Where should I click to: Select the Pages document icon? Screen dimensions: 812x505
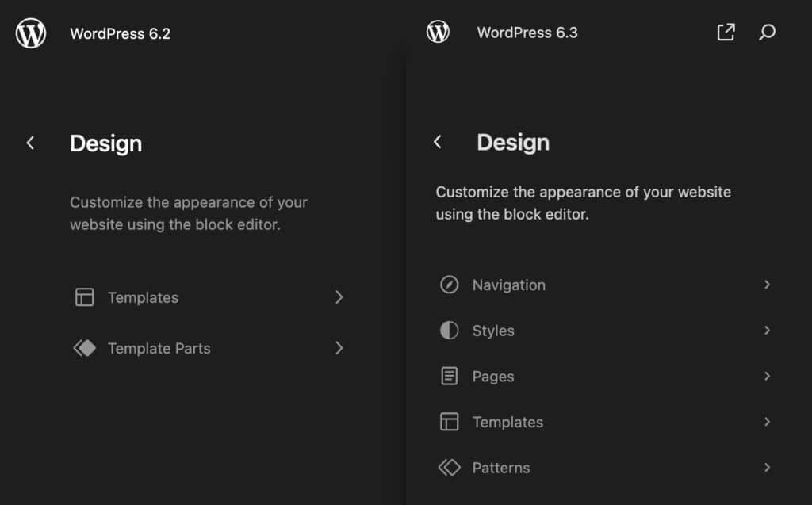coord(450,376)
